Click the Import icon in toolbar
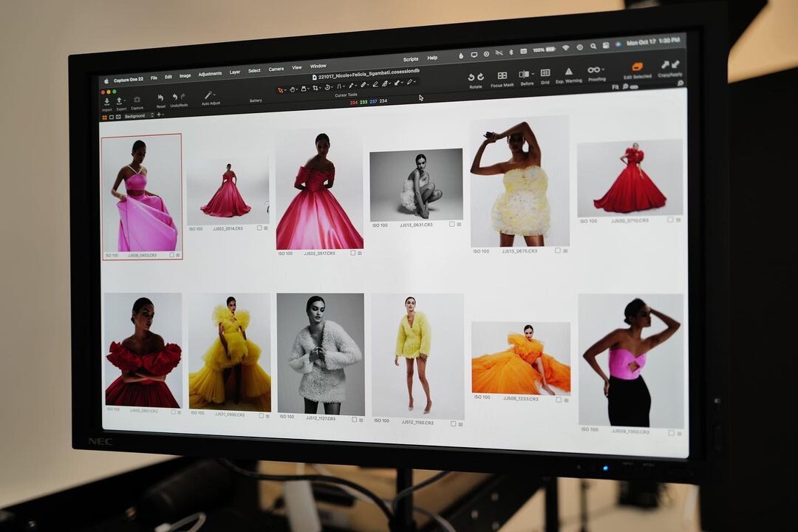798x532 pixels. (x=107, y=101)
